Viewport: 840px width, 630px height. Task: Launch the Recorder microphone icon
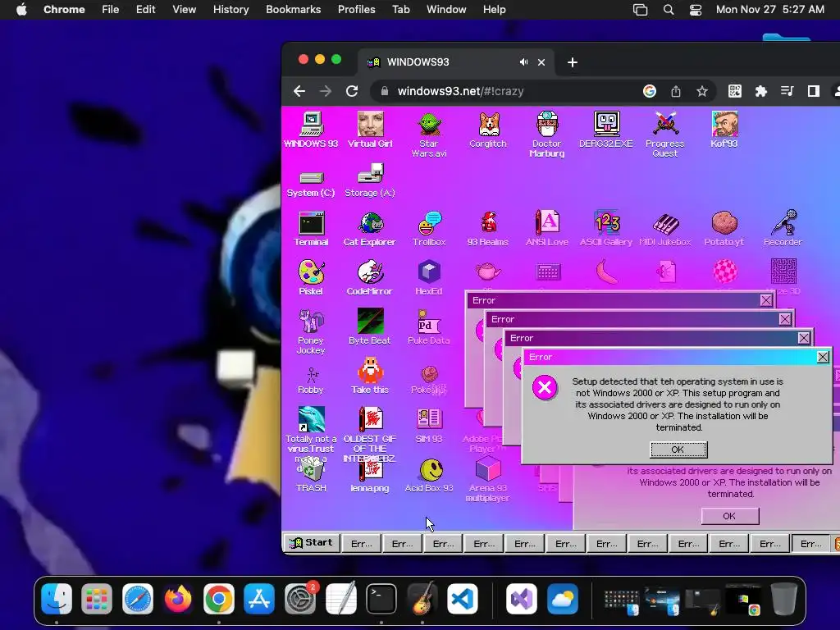[x=783, y=228]
